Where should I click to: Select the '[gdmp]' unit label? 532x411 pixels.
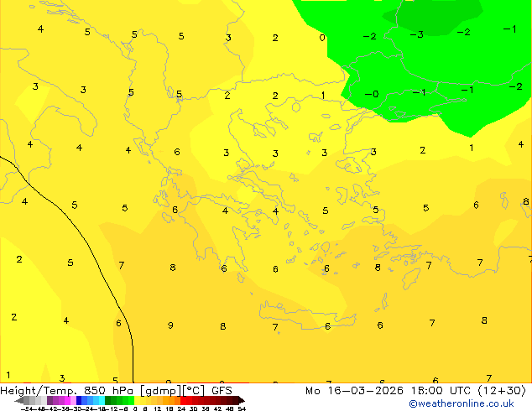click(x=161, y=391)
